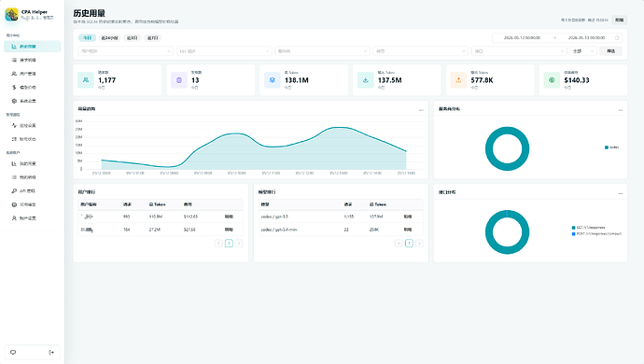Click page 1 in model ranking pagination
The image size is (644, 364).
tap(409, 244)
